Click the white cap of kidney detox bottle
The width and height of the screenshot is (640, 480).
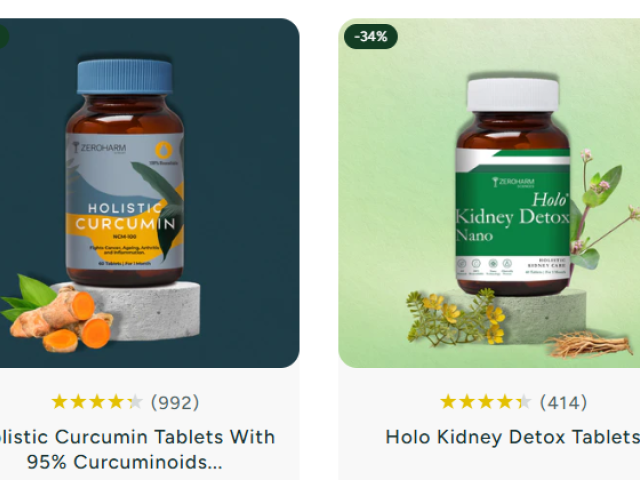(513, 95)
